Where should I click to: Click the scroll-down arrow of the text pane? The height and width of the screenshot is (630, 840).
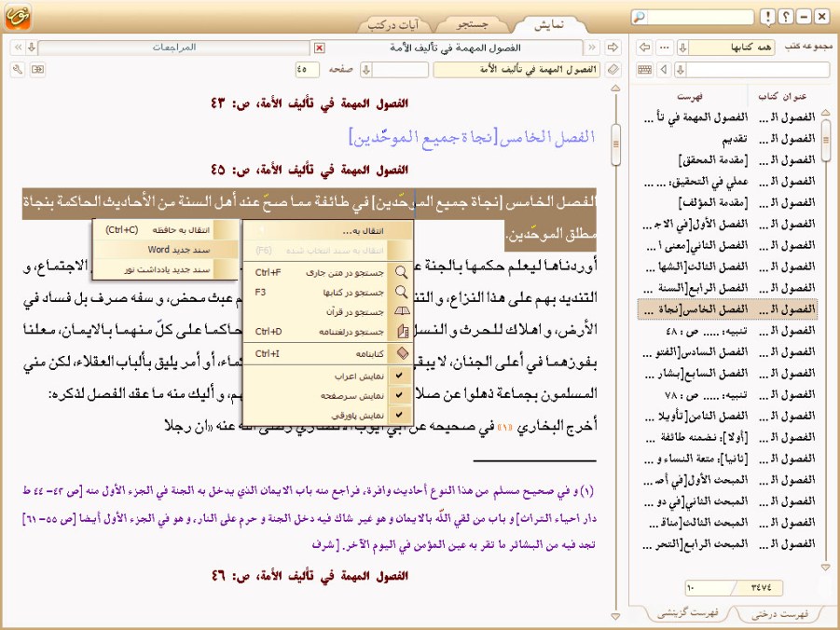615,617
